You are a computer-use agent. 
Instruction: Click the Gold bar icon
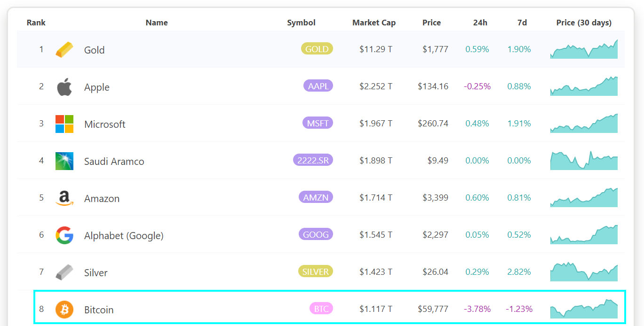(64, 50)
